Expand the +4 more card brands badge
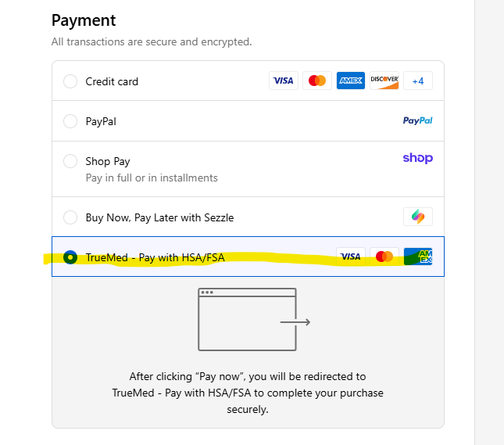Screen dimensions: 504x445 (418, 81)
